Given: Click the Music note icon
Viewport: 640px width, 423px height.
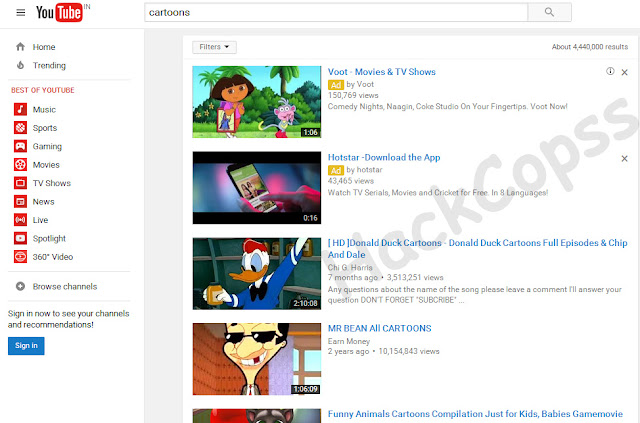Looking at the screenshot, I should [x=20, y=109].
